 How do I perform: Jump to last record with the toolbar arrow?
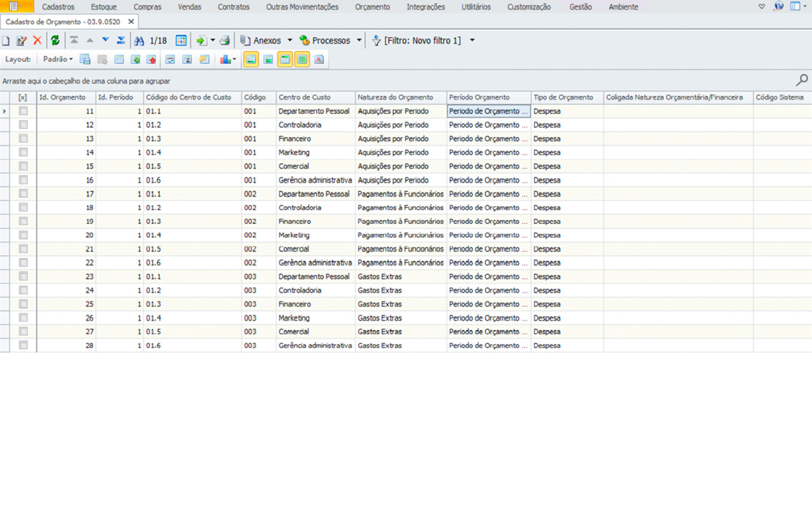(121, 41)
